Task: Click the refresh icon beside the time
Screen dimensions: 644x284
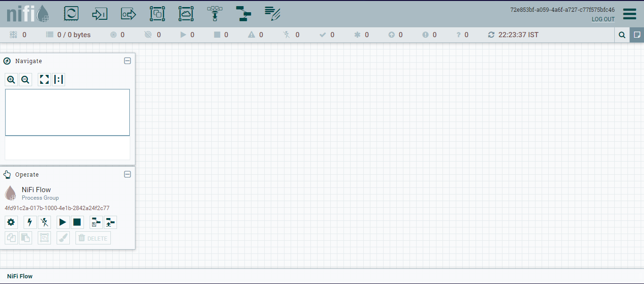Action: pos(491,35)
